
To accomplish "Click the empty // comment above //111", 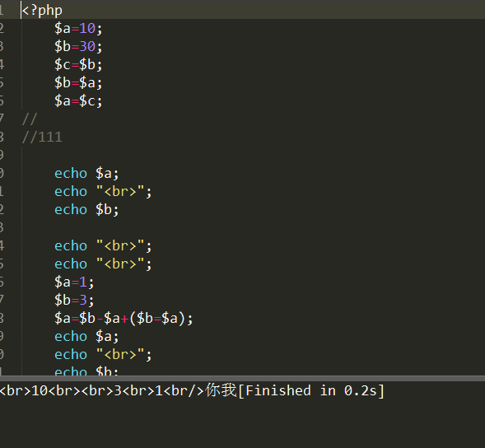I will click(x=30, y=119).
